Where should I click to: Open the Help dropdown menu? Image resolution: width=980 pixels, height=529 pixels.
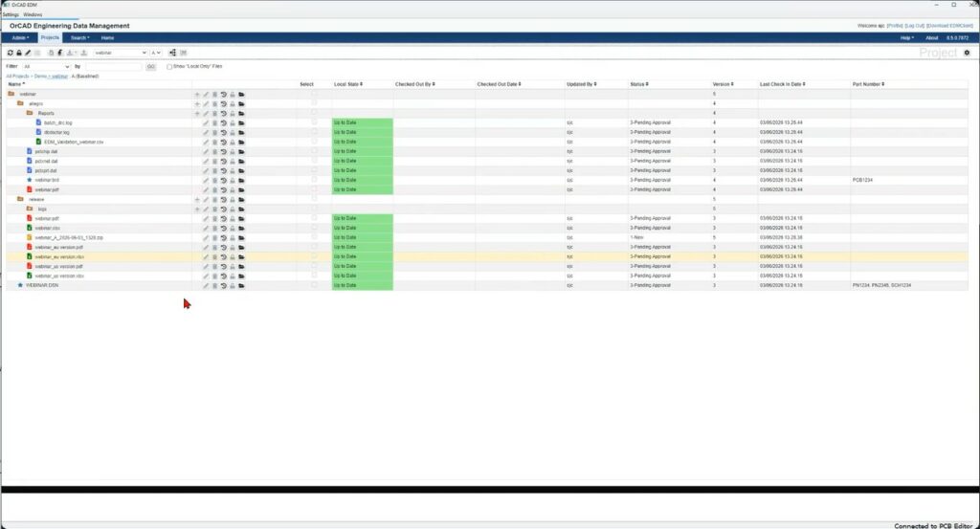[x=907, y=38]
